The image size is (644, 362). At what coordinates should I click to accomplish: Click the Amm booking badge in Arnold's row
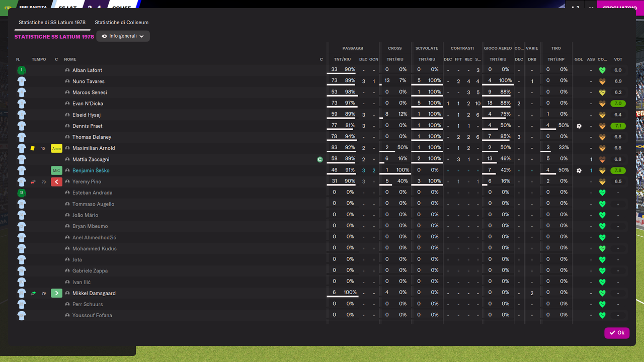pyautogui.click(x=56, y=148)
